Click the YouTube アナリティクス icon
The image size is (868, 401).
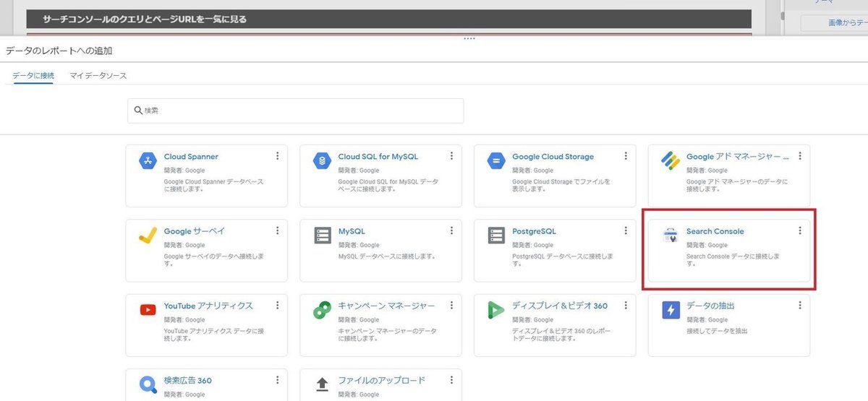(148, 310)
